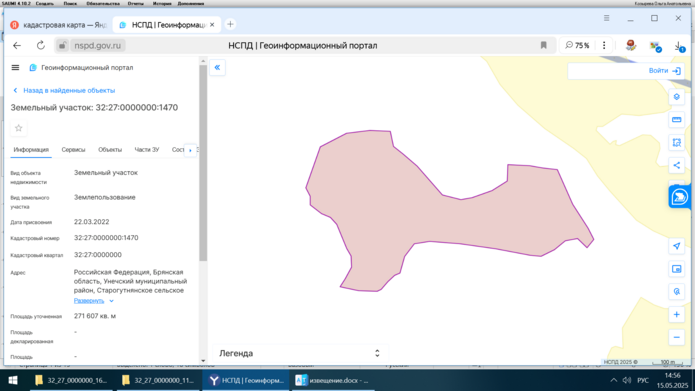Select cadastral number value 32:27:0000000:1470
The image size is (695, 391).
(x=106, y=238)
